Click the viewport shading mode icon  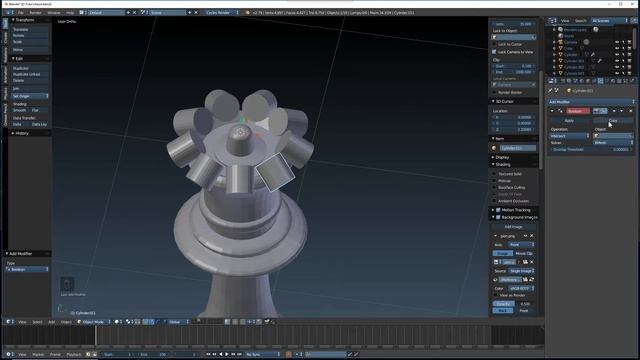(x=117, y=322)
